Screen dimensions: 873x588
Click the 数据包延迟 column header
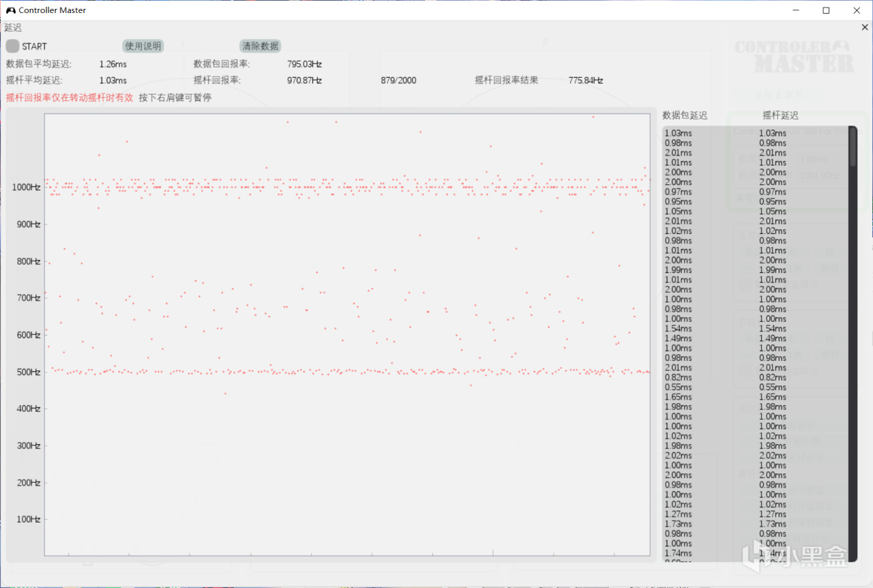(x=685, y=116)
